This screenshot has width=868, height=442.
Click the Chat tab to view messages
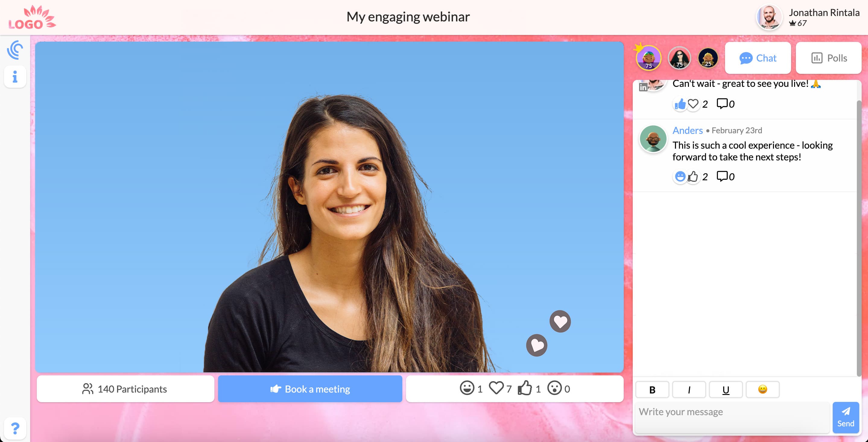click(758, 58)
